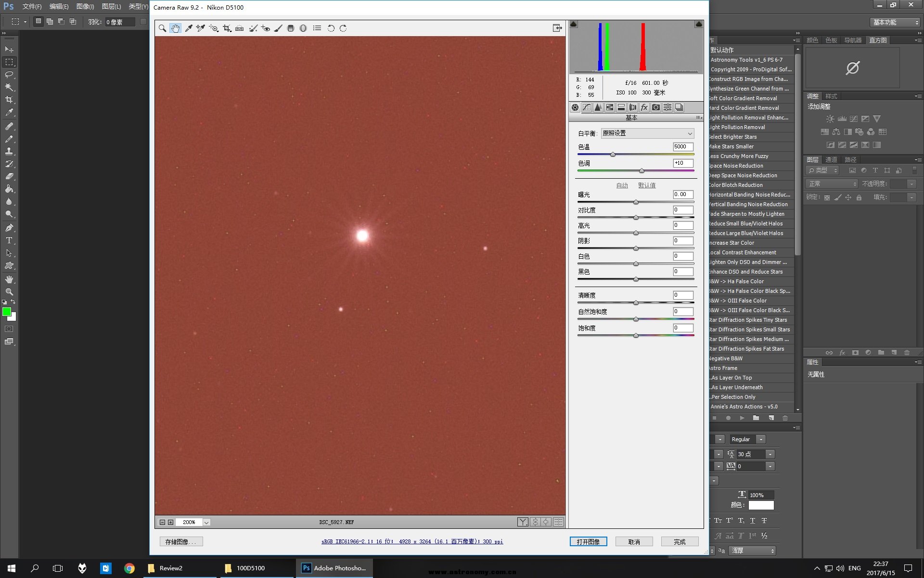Toggle lock transparent pixels in Layers panel
Viewport: 924px width, 578px height.
827,197
